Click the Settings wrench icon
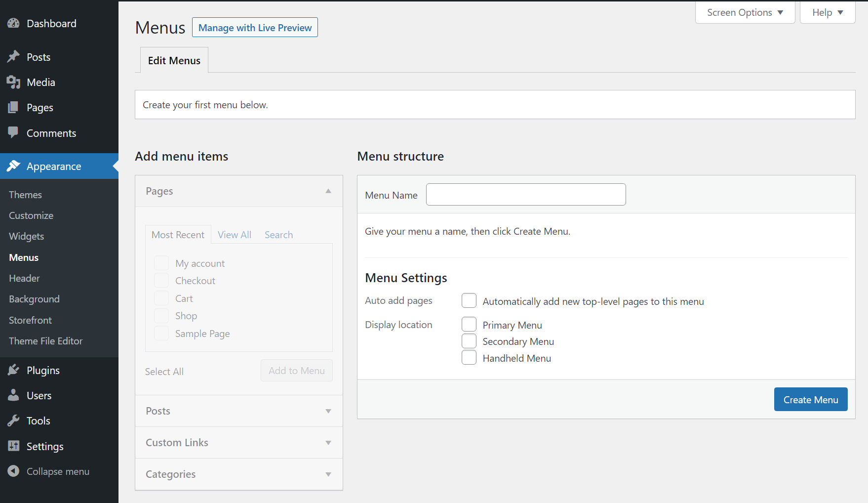The image size is (868, 503). 13,446
